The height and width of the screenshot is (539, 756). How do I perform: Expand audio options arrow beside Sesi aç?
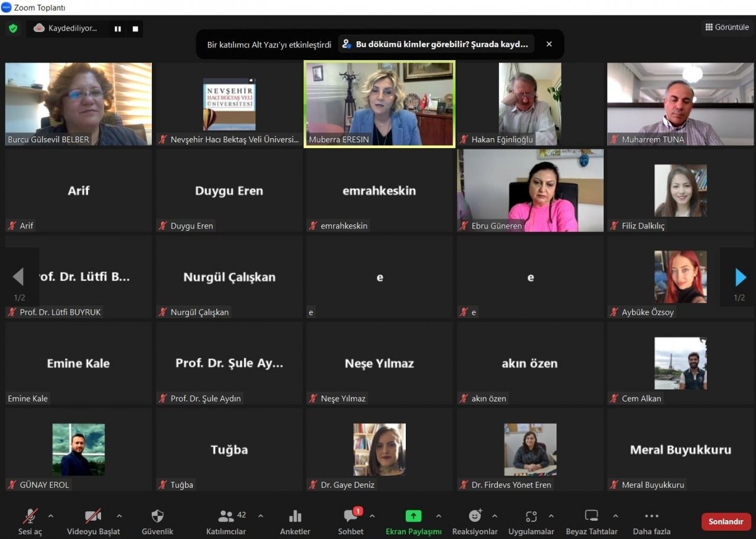tap(51, 516)
